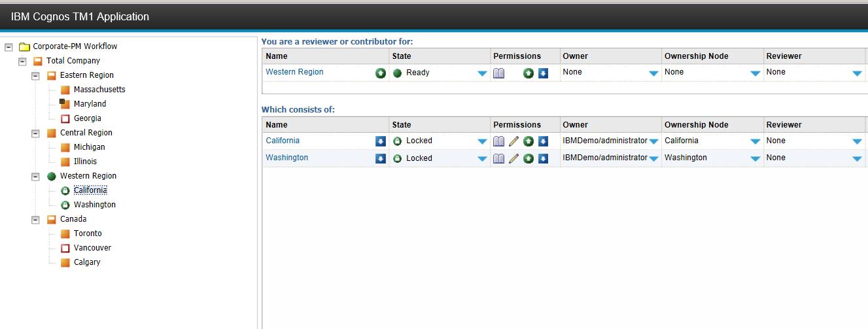Open the Washington link in the table
This screenshot has height=329, width=868.
point(286,158)
